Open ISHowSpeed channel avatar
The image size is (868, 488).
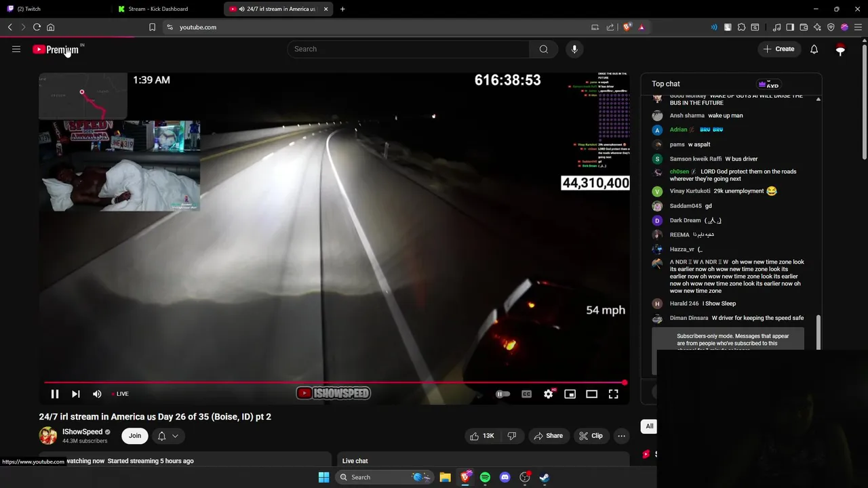[48, 436]
